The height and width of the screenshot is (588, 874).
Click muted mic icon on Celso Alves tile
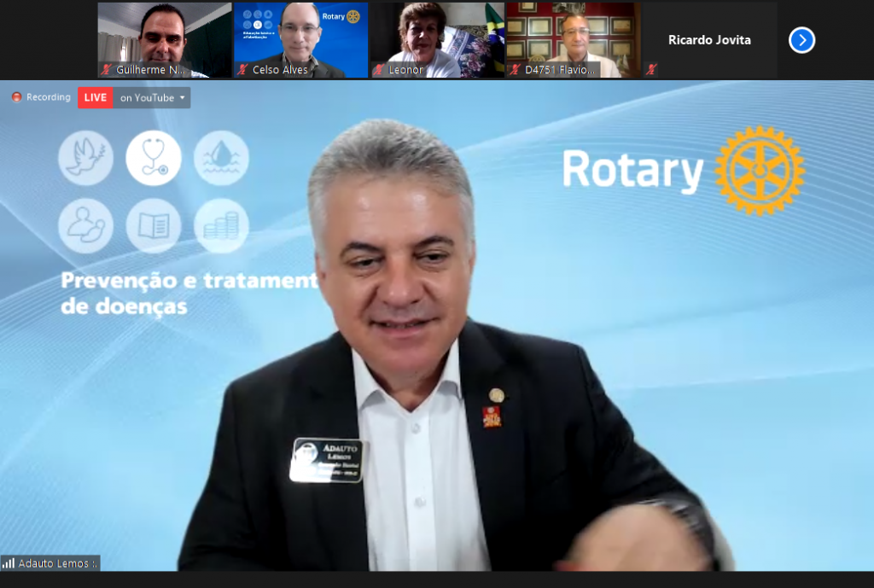(242, 70)
